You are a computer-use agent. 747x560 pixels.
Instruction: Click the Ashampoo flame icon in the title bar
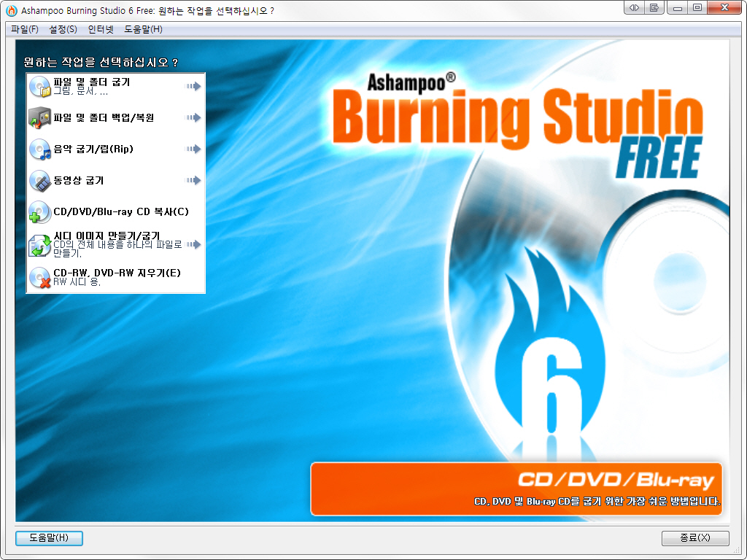pos(12,10)
